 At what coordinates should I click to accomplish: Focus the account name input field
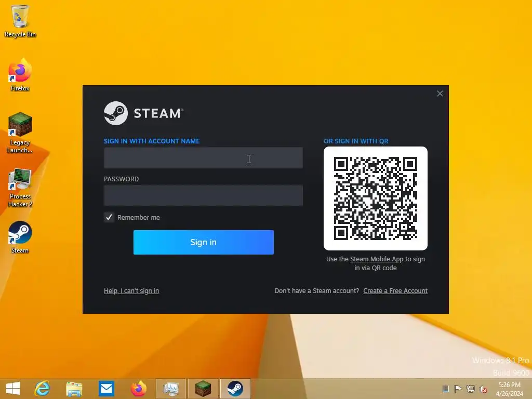point(203,158)
